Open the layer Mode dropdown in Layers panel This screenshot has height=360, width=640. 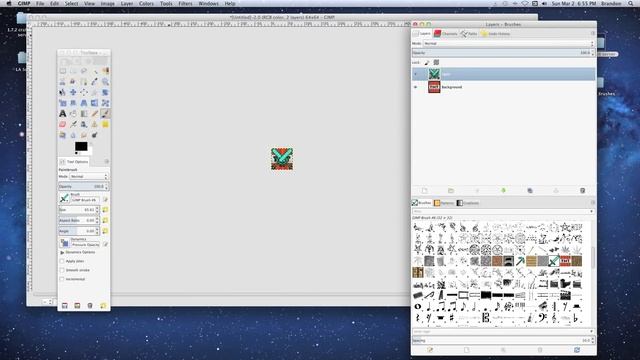tap(509, 43)
